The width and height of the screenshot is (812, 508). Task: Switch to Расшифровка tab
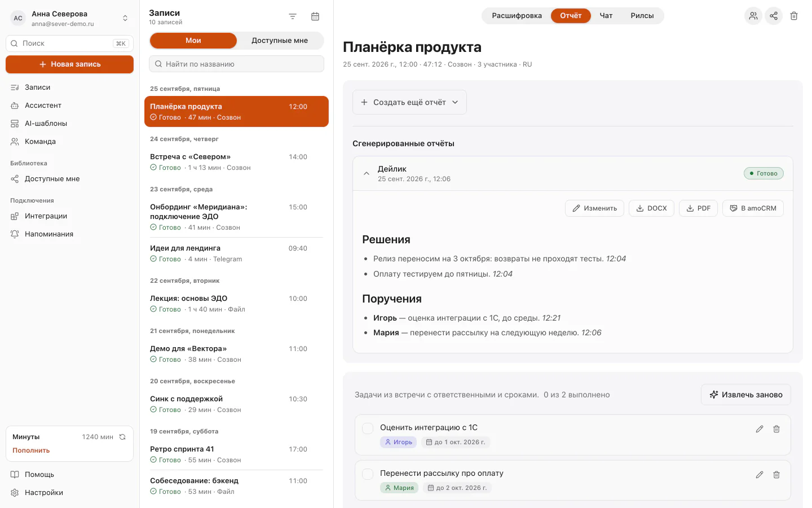517,16
